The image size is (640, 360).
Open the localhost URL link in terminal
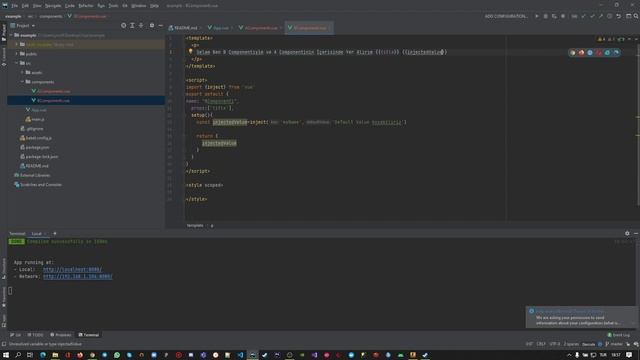click(x=72, y=269)
